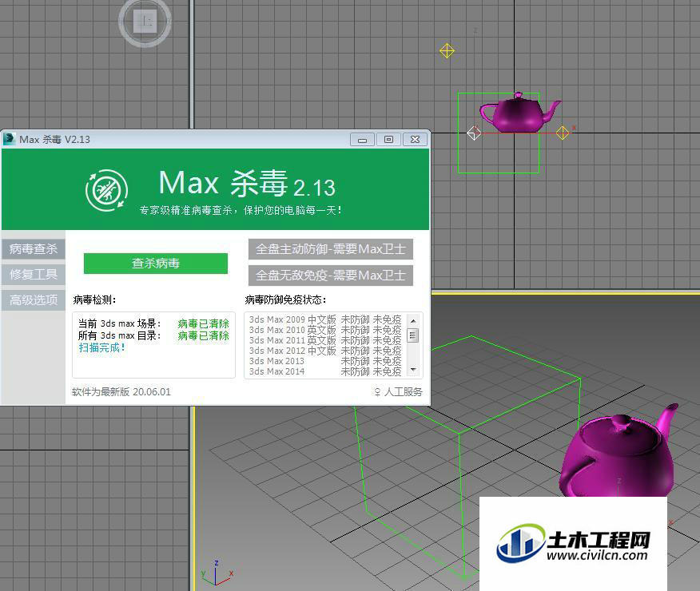Viewport: 700px width, 591px height.
Task: Click 病毒已清除 status for 当前 3ds max 场景
Action: (x=203, y=323)
